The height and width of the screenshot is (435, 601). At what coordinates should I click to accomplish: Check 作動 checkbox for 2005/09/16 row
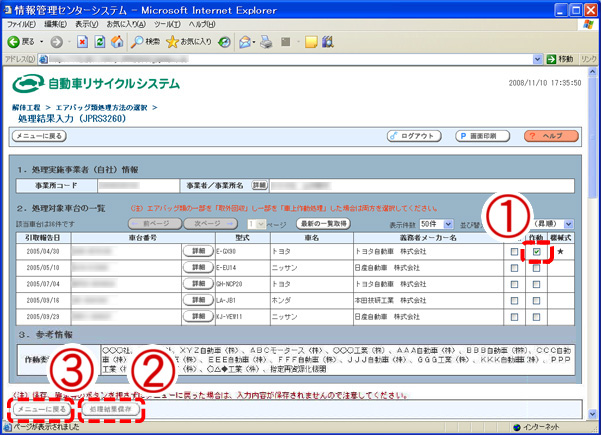[x=537, y=301]
